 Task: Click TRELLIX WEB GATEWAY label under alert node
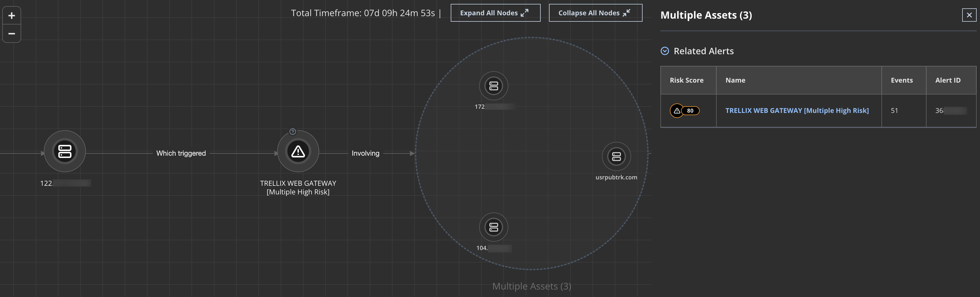coord(298,188)
